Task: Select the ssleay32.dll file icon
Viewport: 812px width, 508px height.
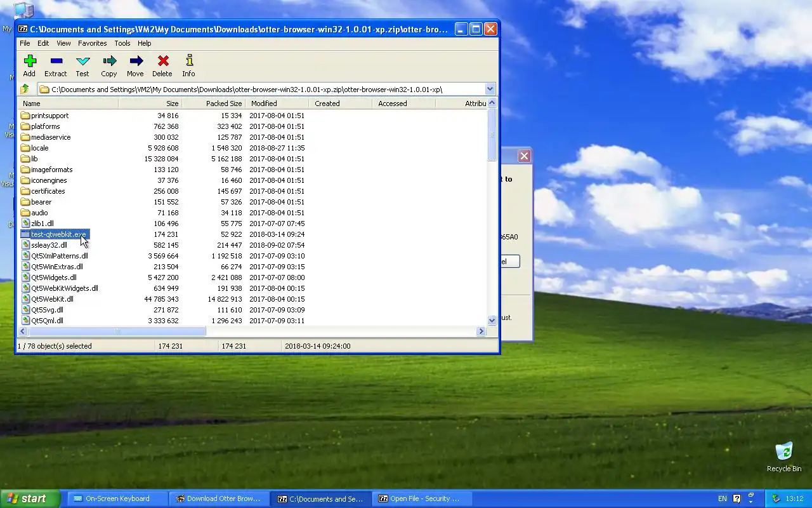Action: 25,245
